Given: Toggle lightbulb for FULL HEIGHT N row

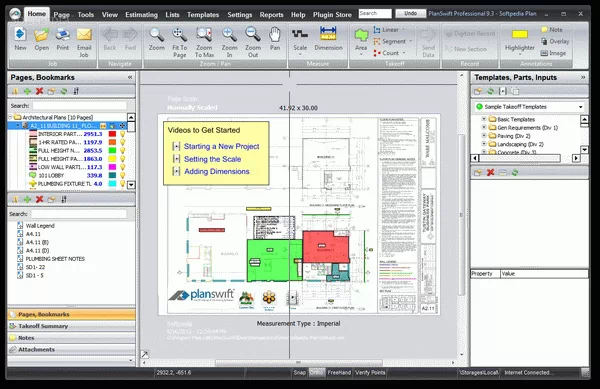Looking at the screenshot, I should [122, 150].
